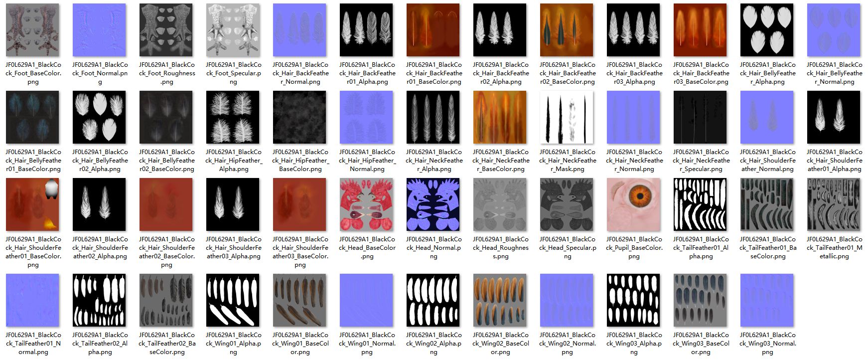This screenshot has width=868, height=363.
Task: Select the Wing02_BaseColor.png thumbnail
Action: coord(500,300)
